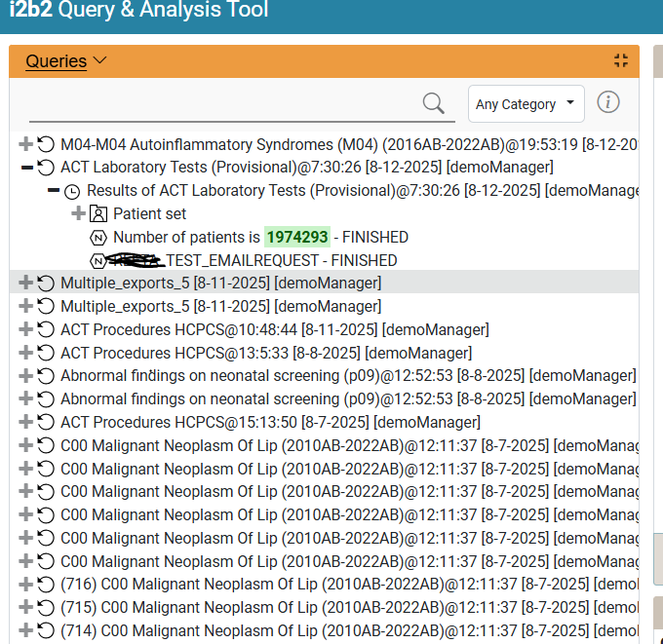Click the clock icon beside Results of ACT Laboratory Tests
The height and width of the screenshot is (644, 663).
pos(72,191)
